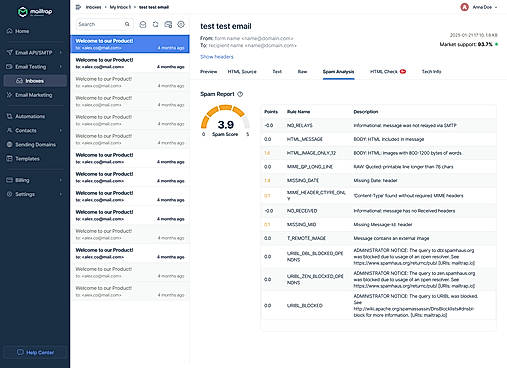507x368 pixels.
Task: Click the refresh inbox icon
Action: coord(155,24)
